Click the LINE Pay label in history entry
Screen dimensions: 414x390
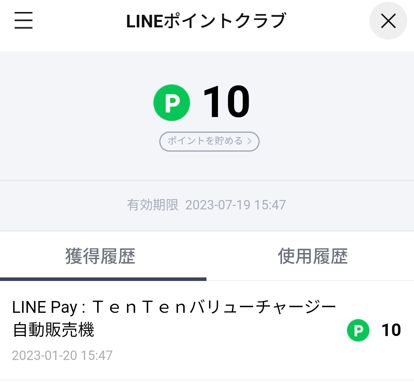click(x=45, y=307)
